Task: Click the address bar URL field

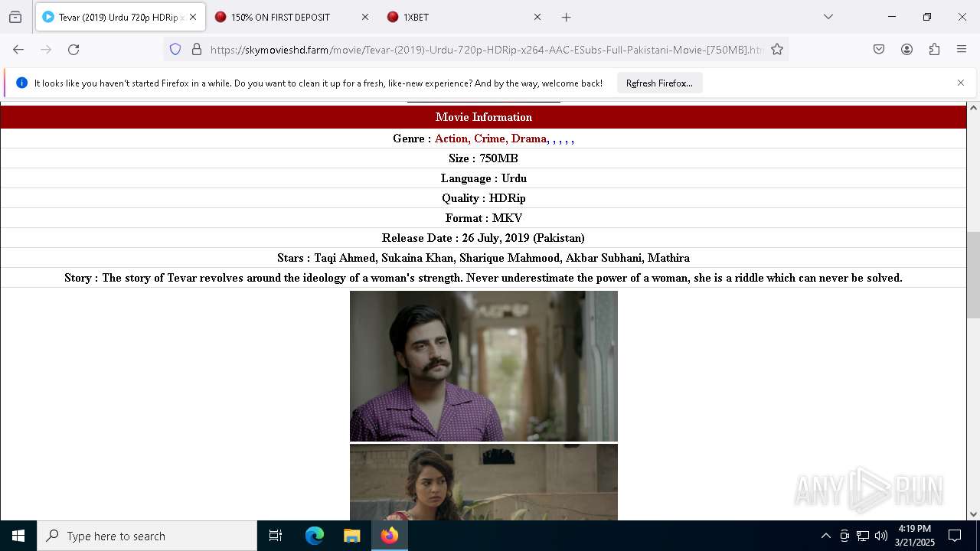Action: [486, 49]
